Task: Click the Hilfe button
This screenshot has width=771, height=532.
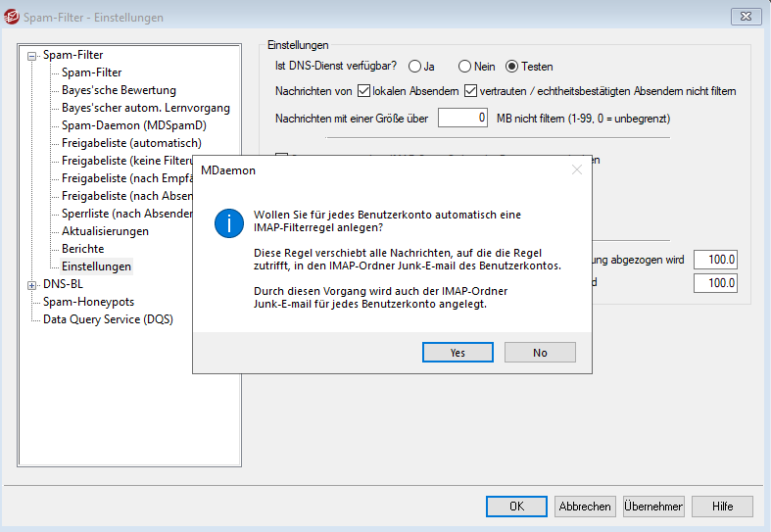Action: 722,507
